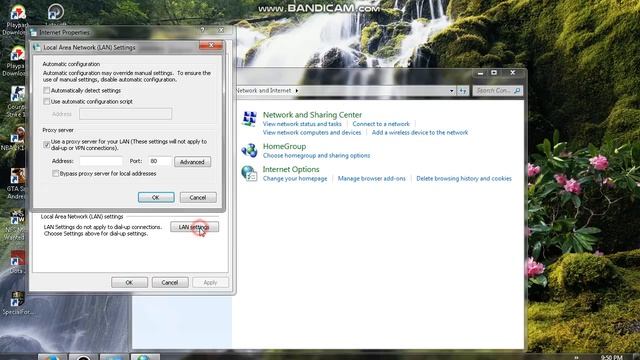The height and width of the screenshot is (360, 640).
Task: Click the Internet Options globe icon
Action: [x=249, y=173]
